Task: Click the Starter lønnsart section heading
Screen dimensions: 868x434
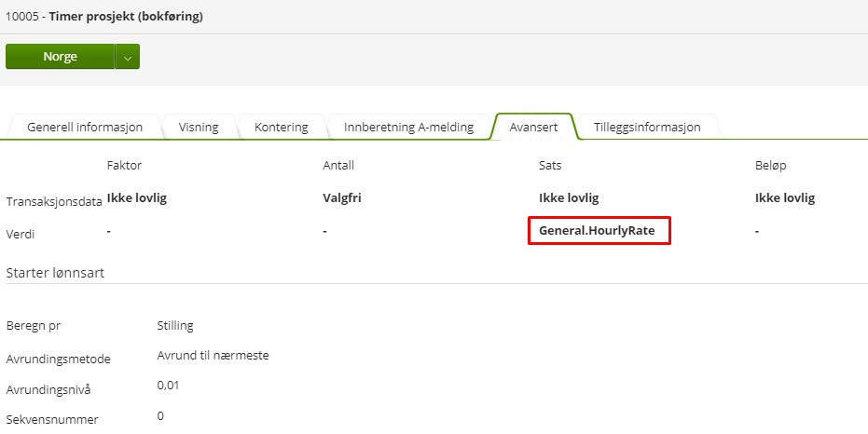Action: pos(54,273)
